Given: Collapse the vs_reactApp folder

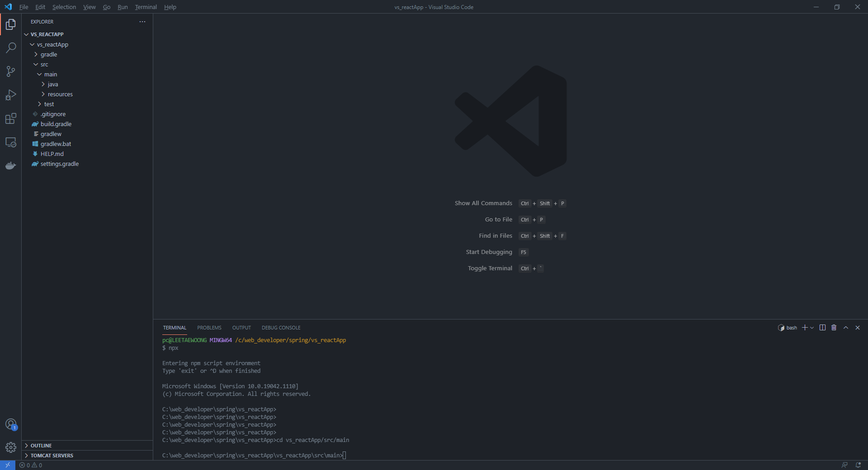Looking at the screenshot, I should tap(87, 44).
